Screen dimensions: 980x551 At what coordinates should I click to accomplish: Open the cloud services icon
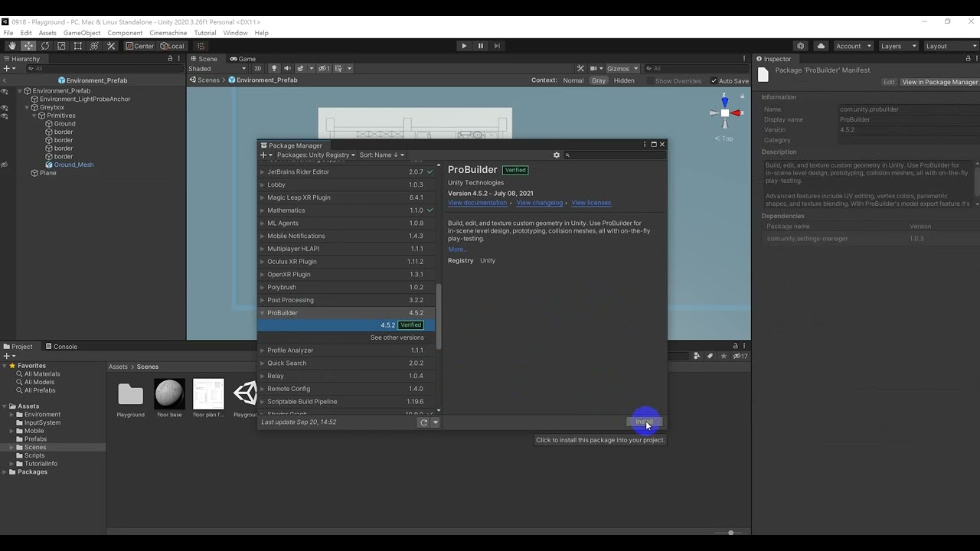[x=821, y=46]
